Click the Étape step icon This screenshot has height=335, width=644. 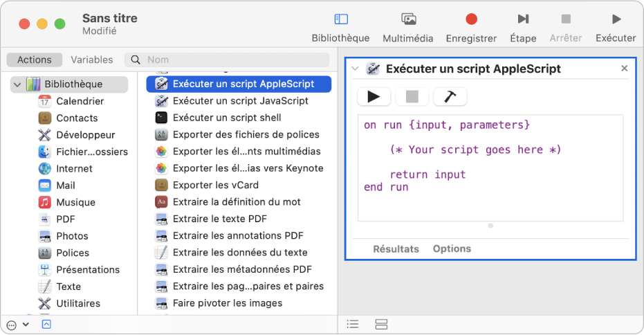point(523,19)
